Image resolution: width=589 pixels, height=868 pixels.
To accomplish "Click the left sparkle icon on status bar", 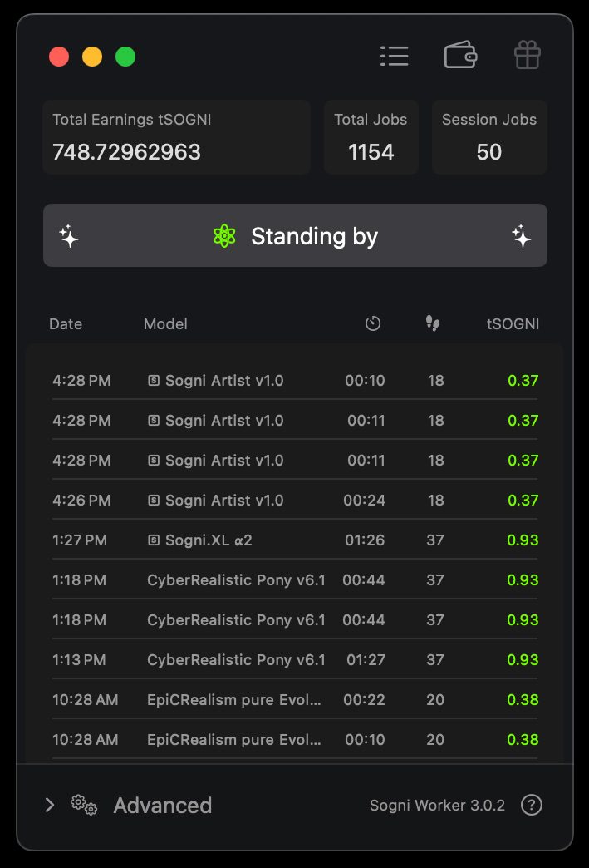I will click(69, 236).
